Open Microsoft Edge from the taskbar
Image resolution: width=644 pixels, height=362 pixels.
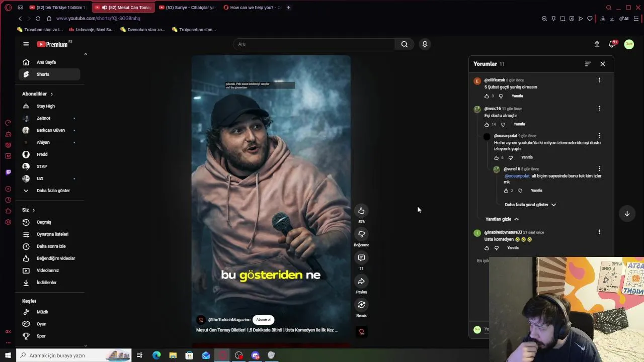(156, 355)
